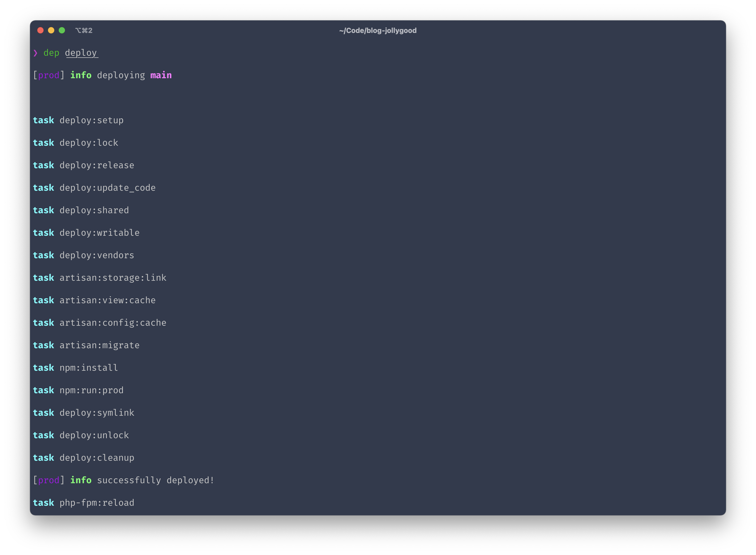Click the ⌥⌘2 window shortcut label
Viewport: 756px width, 555px height.
pos(84,31)
